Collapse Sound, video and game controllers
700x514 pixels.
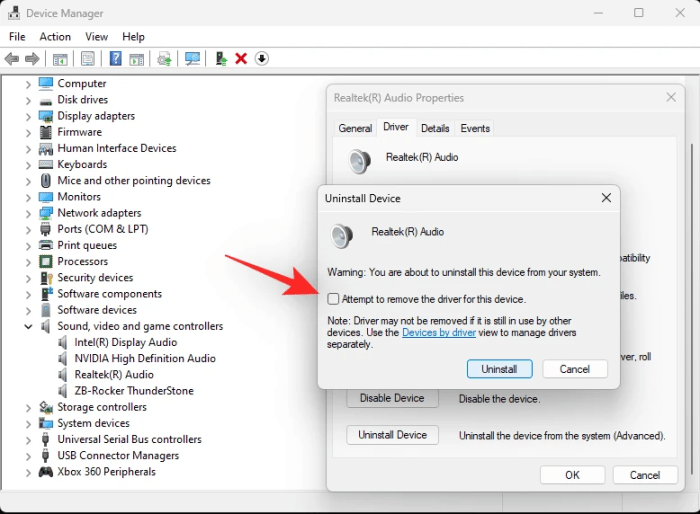point(28,326)
